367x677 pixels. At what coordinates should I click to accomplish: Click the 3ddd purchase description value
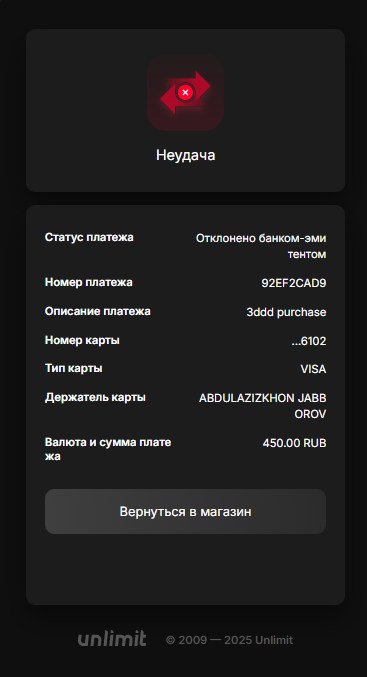[x=286, y=312]
